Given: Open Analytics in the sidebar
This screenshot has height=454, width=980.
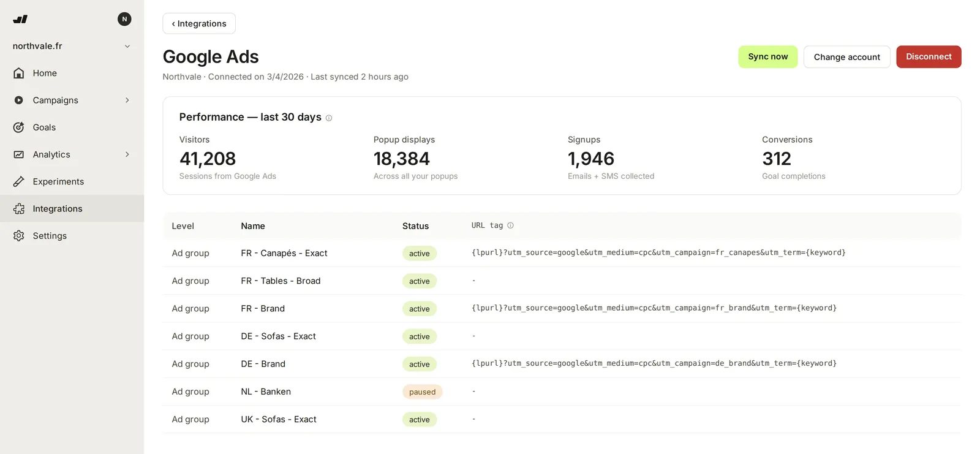Looking at the screenshot, I should tap(72, 154).
